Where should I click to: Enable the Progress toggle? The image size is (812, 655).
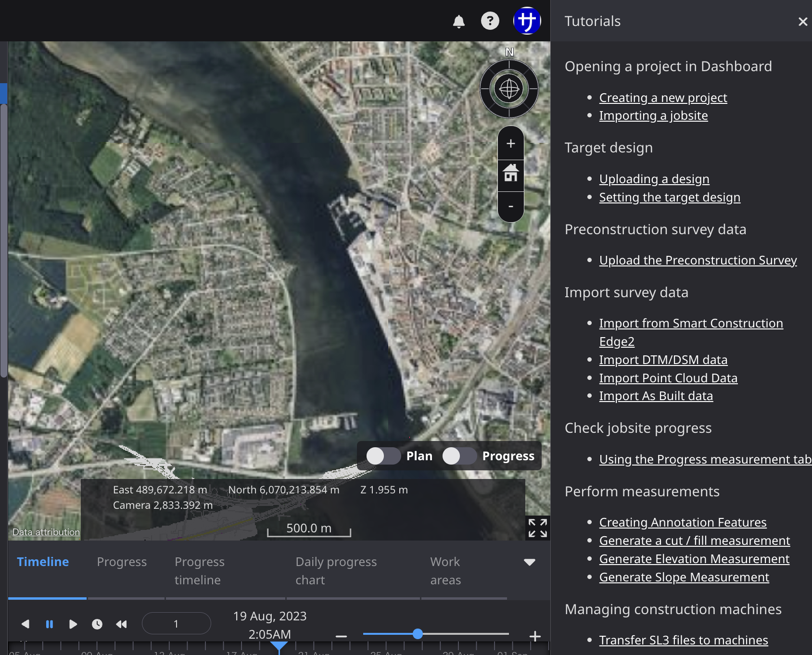(459, 456)
